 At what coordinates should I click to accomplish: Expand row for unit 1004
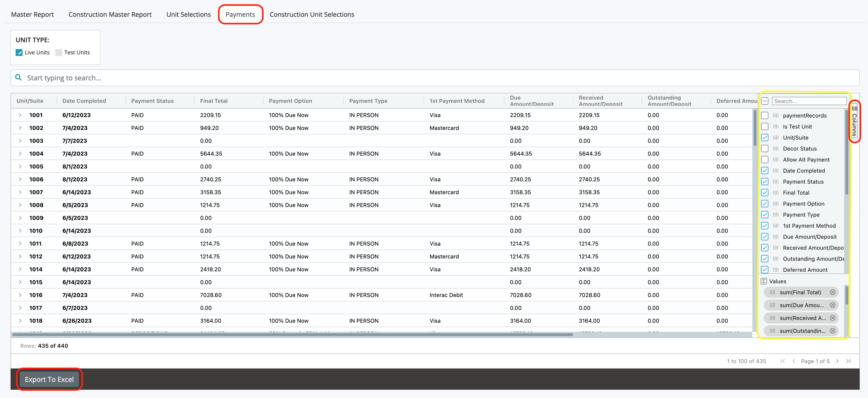click(x=20, y=154)
